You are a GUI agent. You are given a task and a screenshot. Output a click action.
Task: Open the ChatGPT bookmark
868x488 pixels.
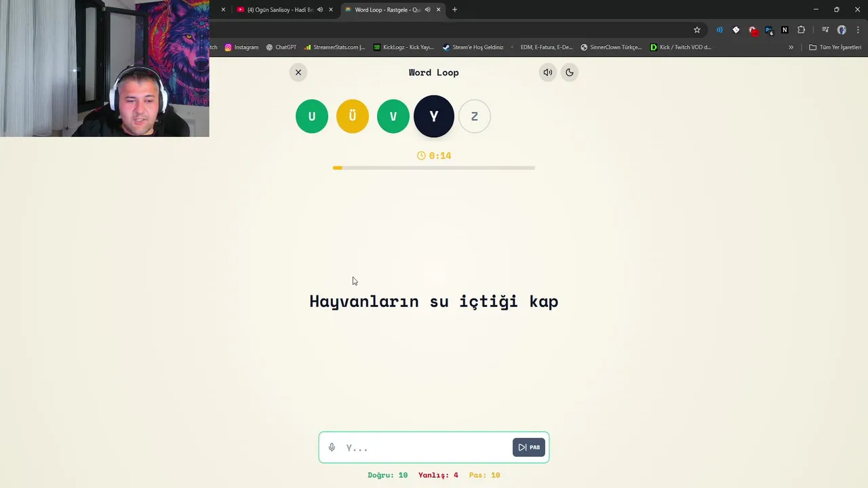pyautogui.click(x=281, y=47)
